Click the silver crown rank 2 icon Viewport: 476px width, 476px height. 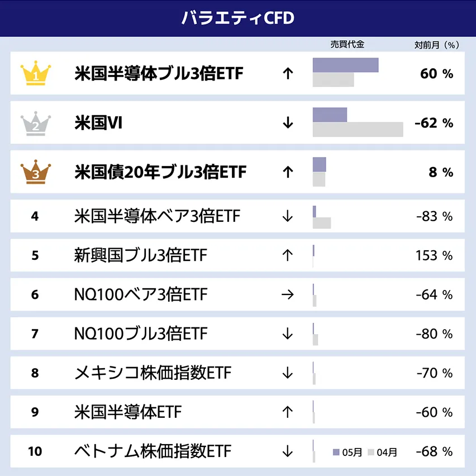[x=35, y=123]
